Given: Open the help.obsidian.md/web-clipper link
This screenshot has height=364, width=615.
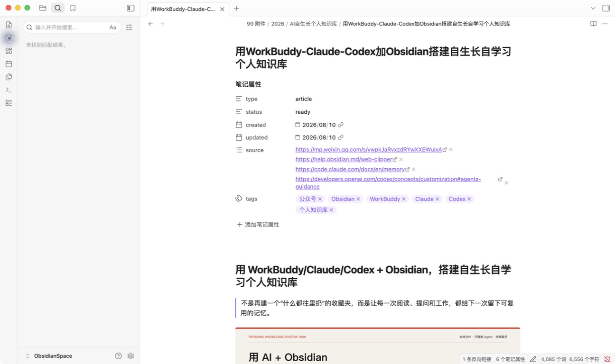Looking at the screenshot, I should pos(344,159).
